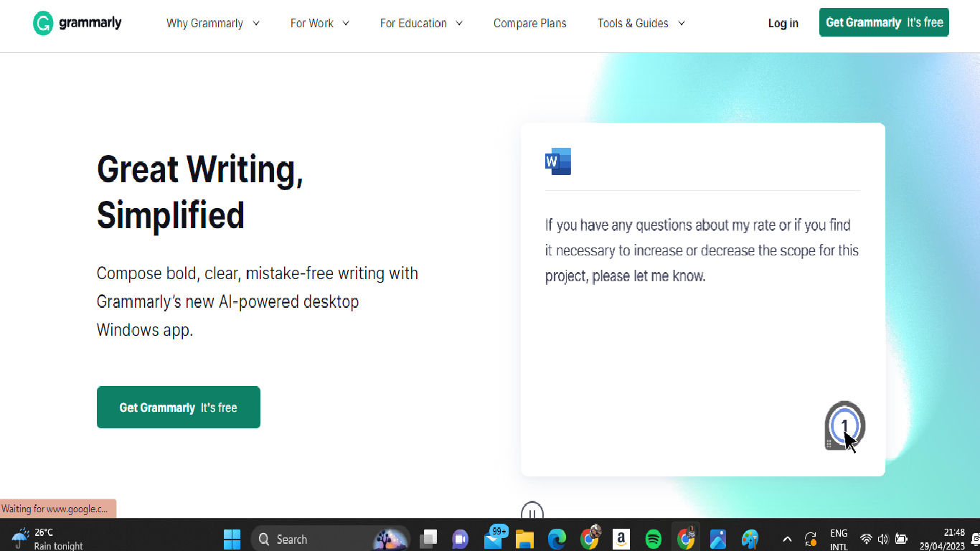Open the Mail app with 99+ badge
Screen dimensions: 980x551
[494, 538]
